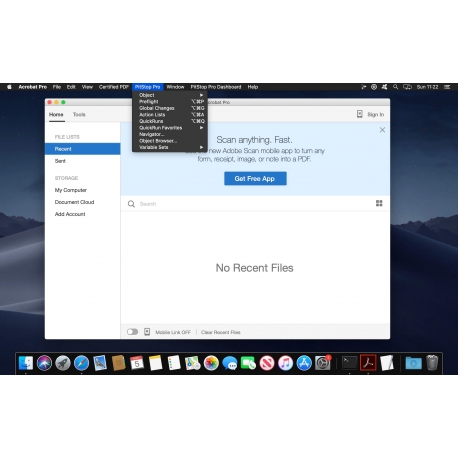The height and width of the screenshot is (458, 458).
Task: Click the display mirroring icon in menu bar
Action: pyautogui.click(x=407, y=87)
